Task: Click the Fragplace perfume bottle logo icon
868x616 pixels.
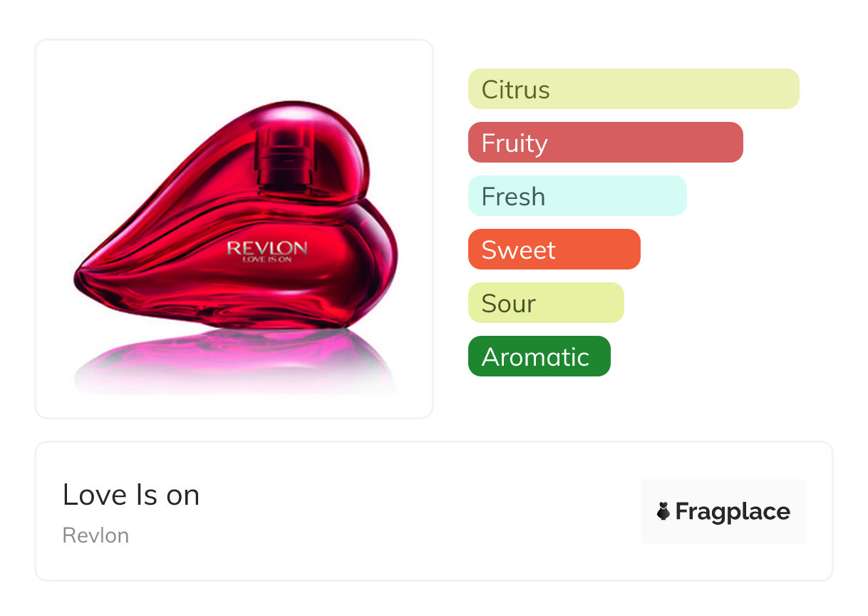Action: point(663,511)
